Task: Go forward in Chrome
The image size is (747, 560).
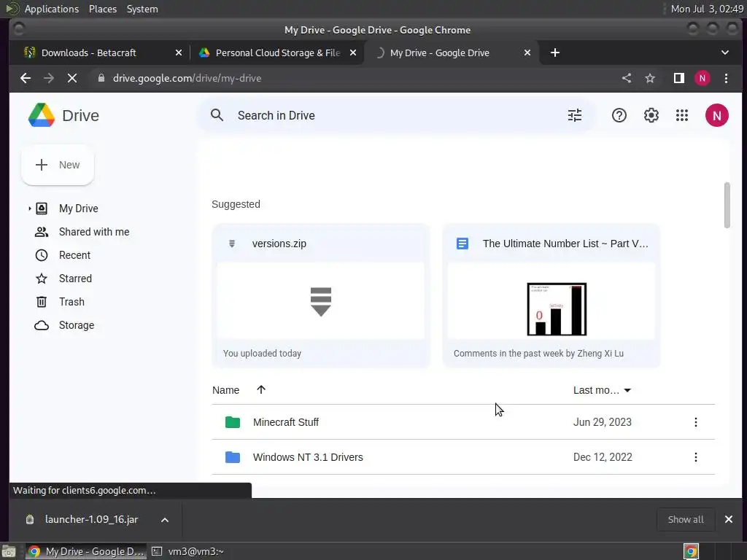Action: [x=49, y=78]
